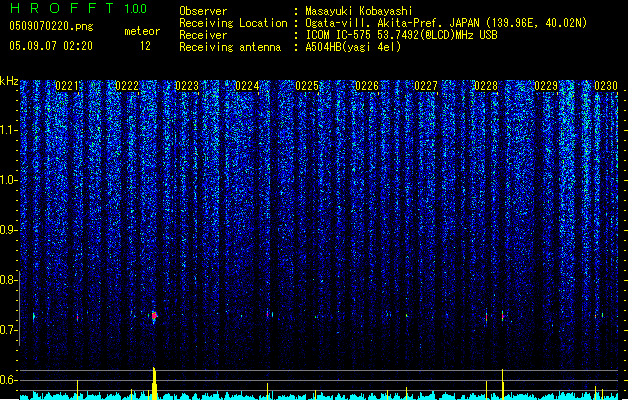Viewport: 629px width, 400px height.
Task: Click the 0227 time marker
Action: [426, 86]
